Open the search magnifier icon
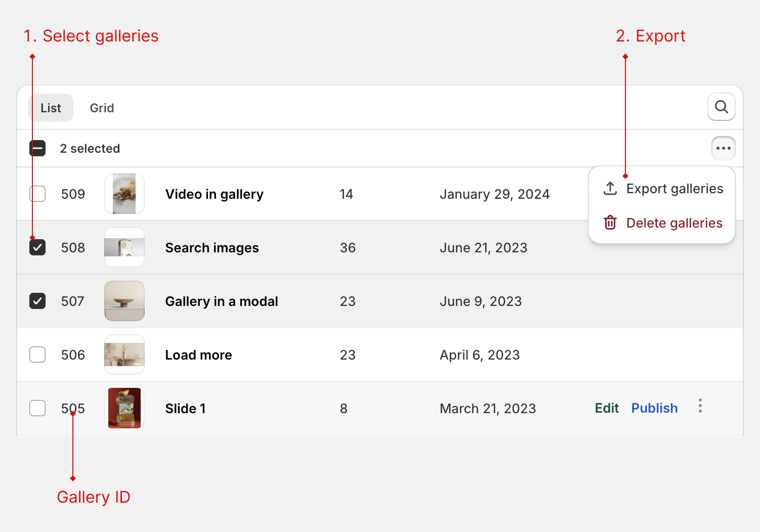Screen dimensions: 760x532 coord(721,107)
